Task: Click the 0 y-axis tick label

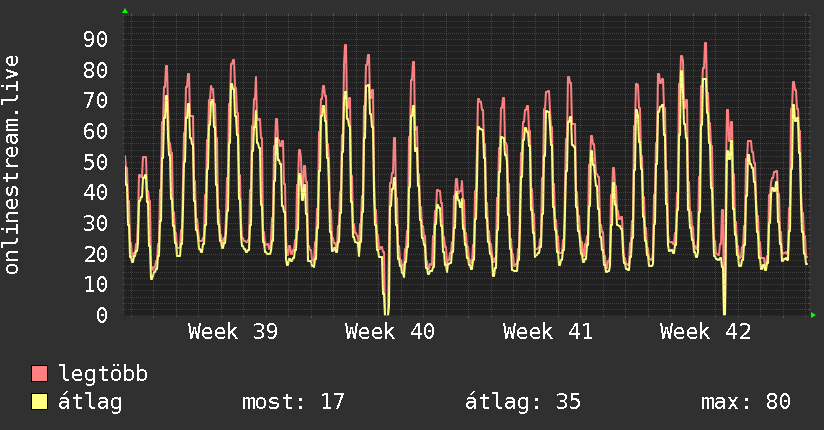Action: [x=102, y=315]
